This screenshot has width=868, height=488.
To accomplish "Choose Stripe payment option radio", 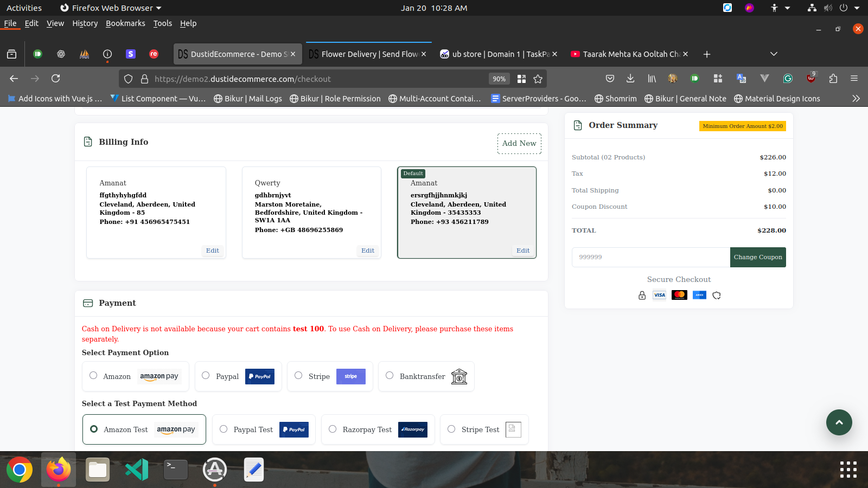I will pos(298,375).
